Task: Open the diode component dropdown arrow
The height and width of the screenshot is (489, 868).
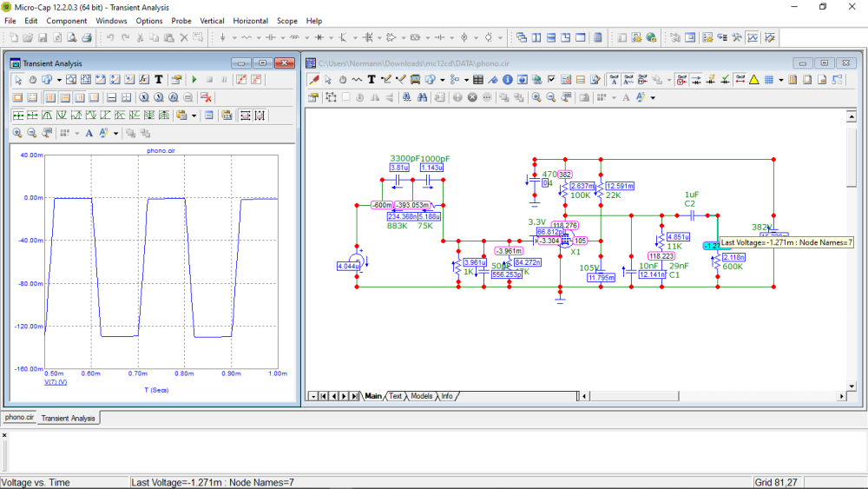Action: tap(331, 38)
